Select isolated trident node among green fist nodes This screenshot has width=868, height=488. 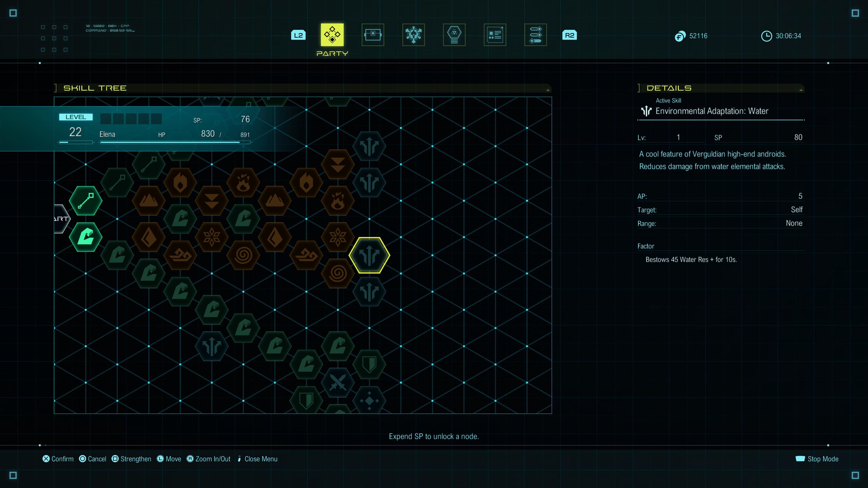click(x=212, y=346)
